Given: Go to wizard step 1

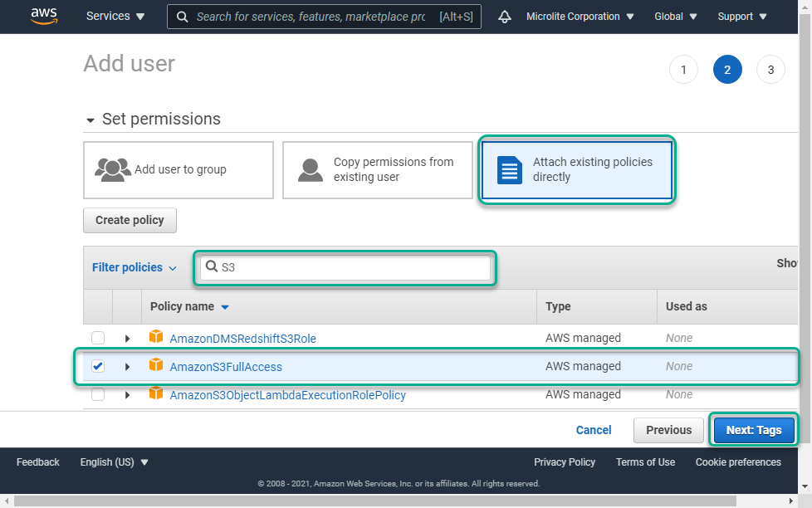Looking at the screenshot, I should coord(683,70).
